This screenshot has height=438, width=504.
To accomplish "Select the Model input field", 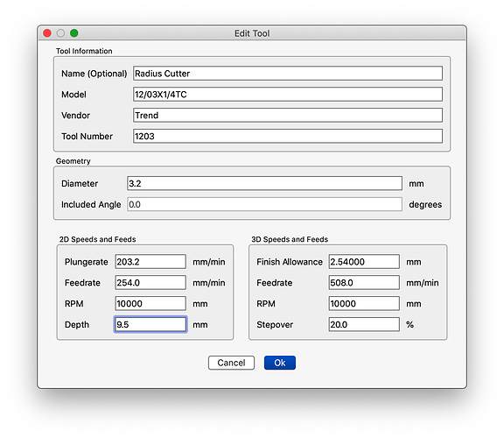I will click(x=288, y=95).
